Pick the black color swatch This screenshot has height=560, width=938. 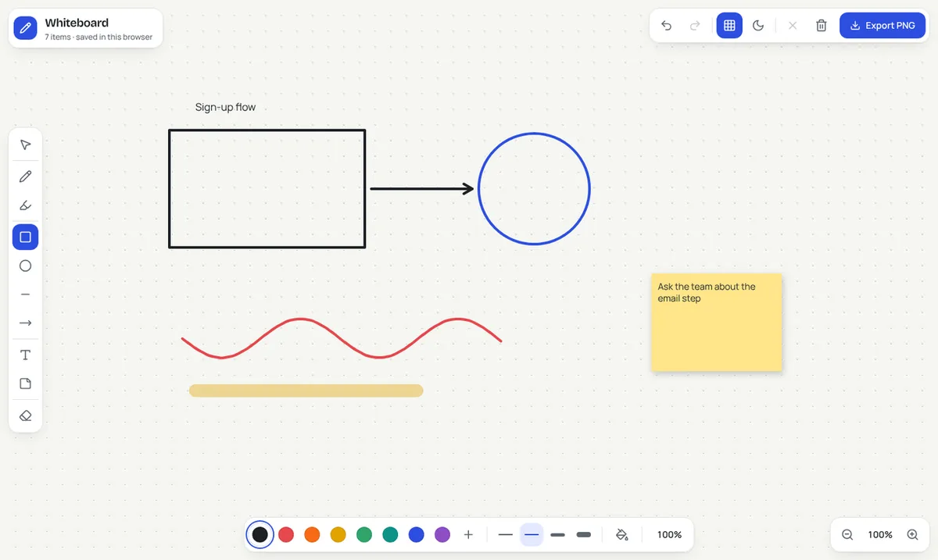point(260,535)
